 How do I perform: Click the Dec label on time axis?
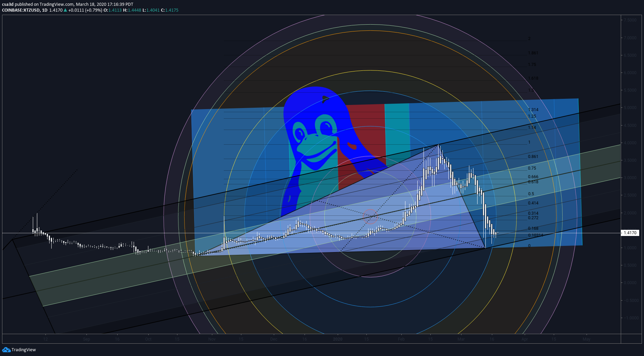[x=273, y=339]
